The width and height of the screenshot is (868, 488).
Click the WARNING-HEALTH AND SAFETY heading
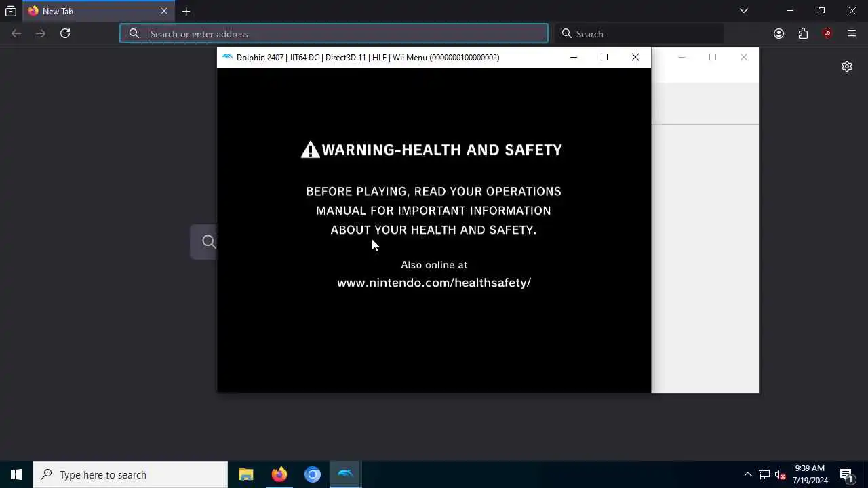[441, 150]
